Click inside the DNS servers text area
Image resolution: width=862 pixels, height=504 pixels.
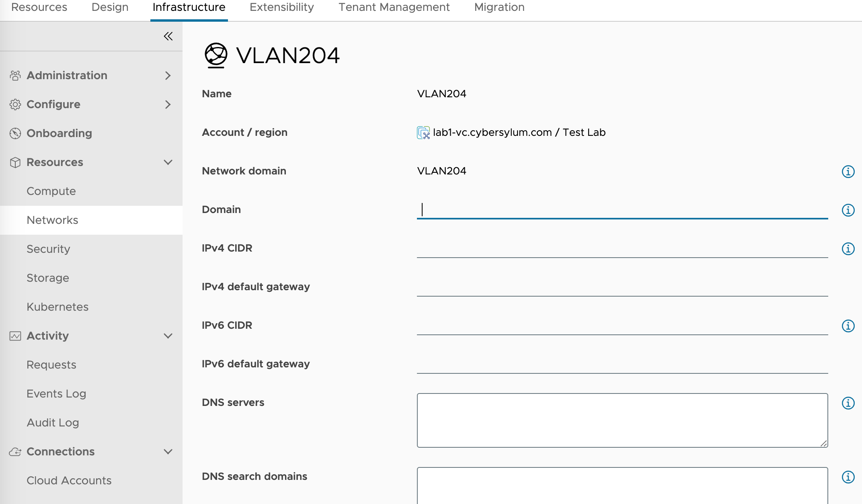622,420
